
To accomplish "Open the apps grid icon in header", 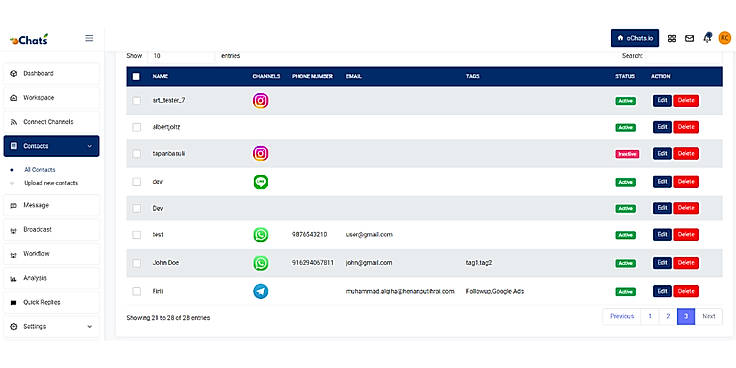I will coord(672,38).
